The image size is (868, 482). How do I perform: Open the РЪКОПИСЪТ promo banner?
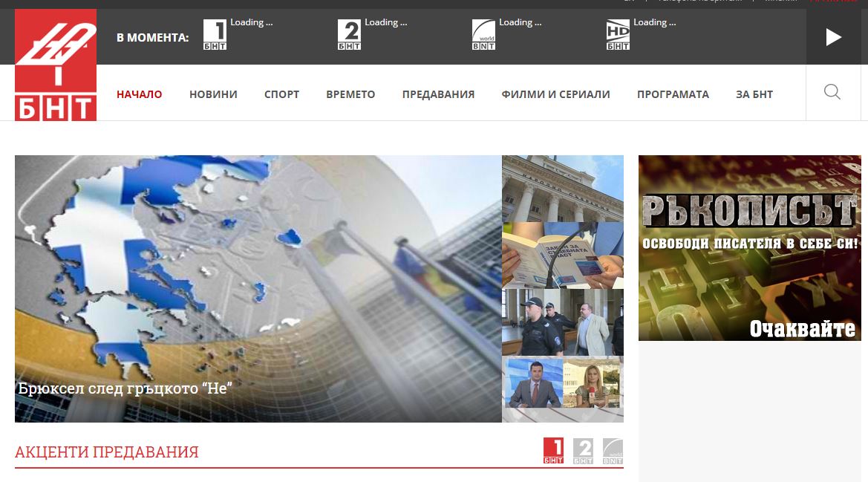coord(749,247)
